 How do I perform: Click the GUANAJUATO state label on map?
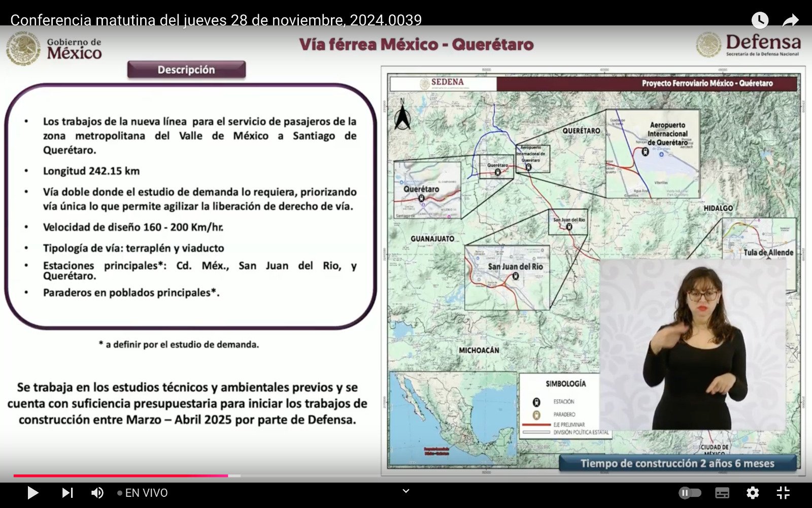[x=432, y=238]
